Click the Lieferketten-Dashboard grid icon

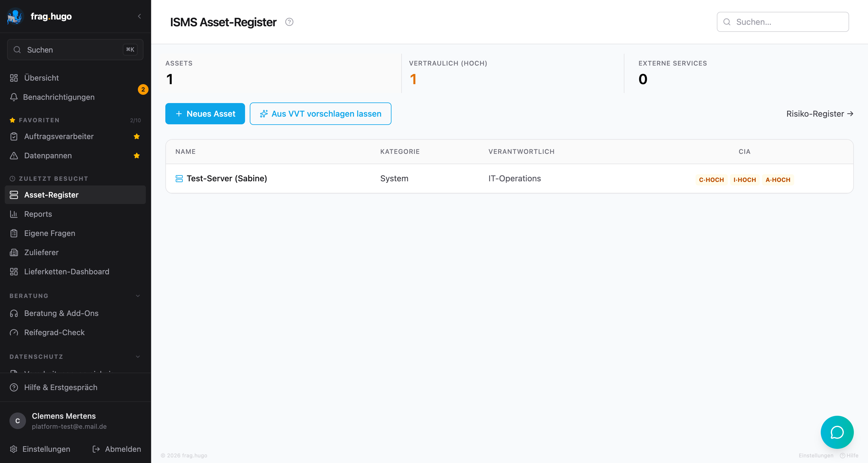(14, 272)
